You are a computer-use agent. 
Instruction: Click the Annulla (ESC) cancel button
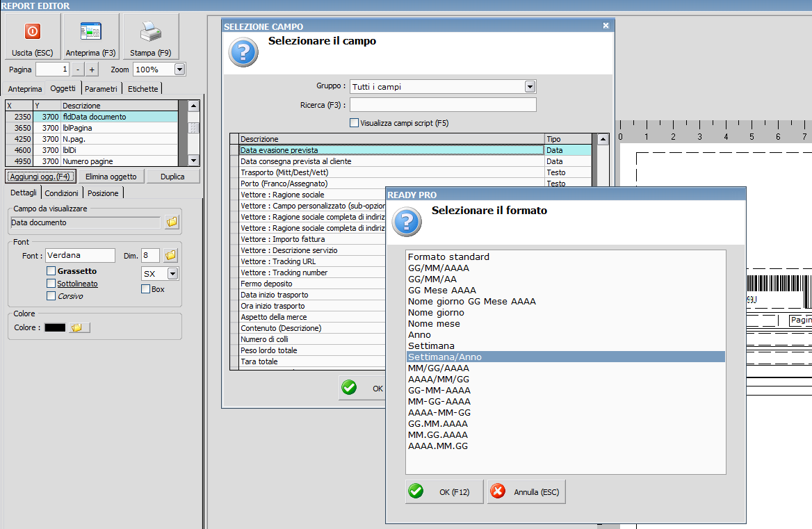(x=526, y=491)
